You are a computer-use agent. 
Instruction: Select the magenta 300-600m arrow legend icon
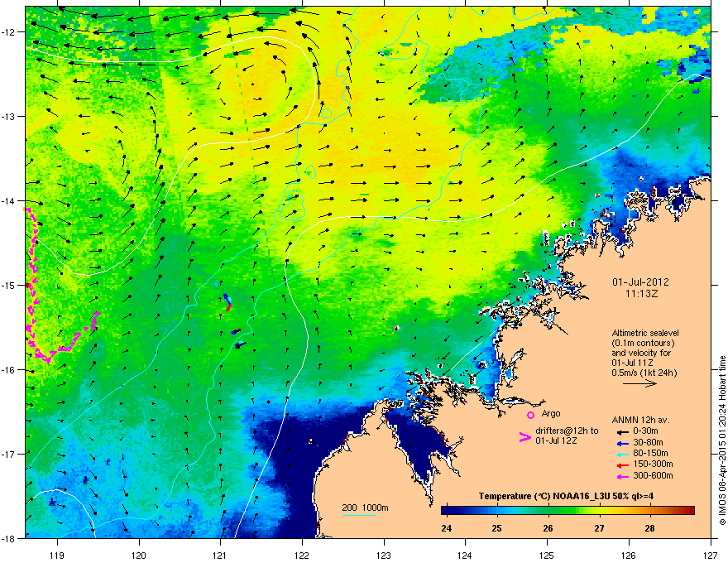622,476
